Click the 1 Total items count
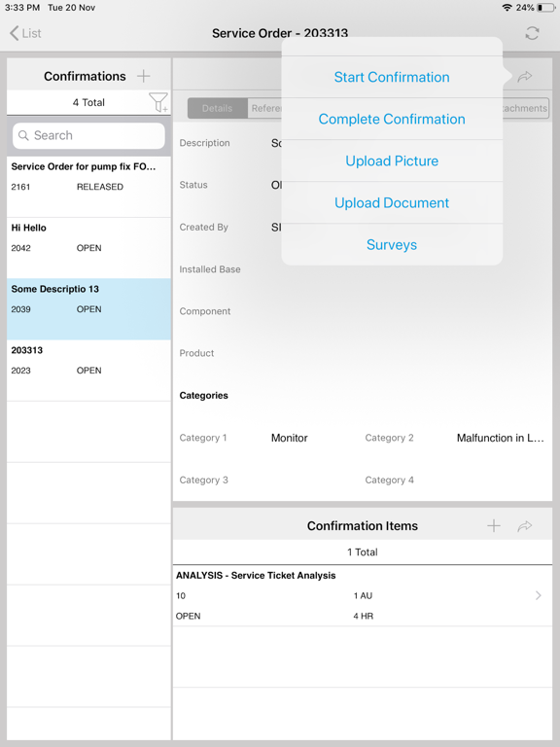Viewport: 560px width, 747px height. coord(363,552)
